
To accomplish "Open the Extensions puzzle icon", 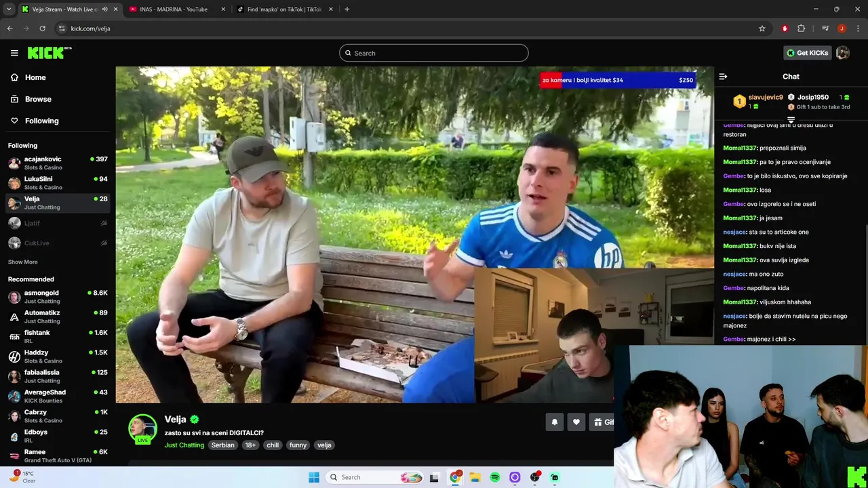I will (802, 28).
